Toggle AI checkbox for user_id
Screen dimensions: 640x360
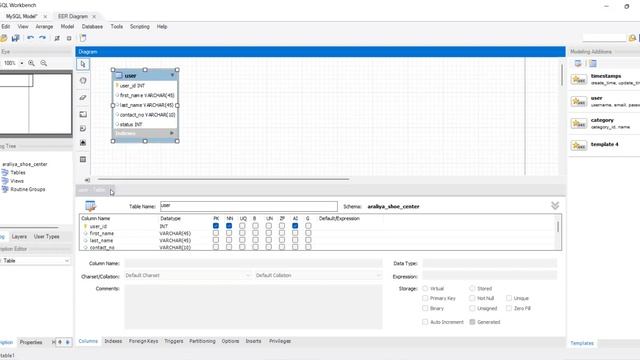coord(295,226)
